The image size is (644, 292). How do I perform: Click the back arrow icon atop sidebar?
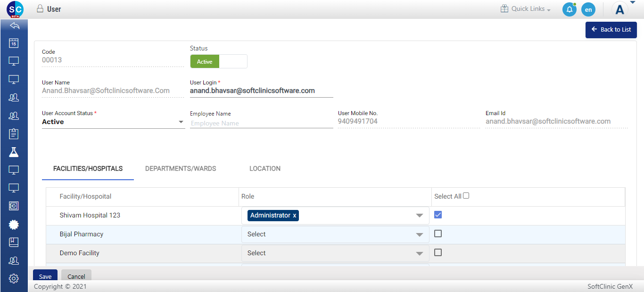click(14, 25)
